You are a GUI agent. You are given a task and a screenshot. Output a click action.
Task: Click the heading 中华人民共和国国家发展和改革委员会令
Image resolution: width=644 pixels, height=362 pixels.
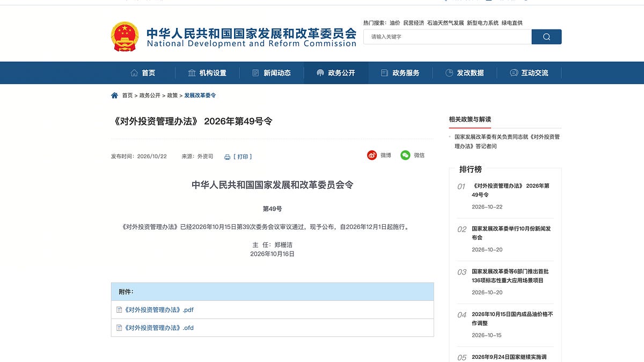(x=273, y=185)
